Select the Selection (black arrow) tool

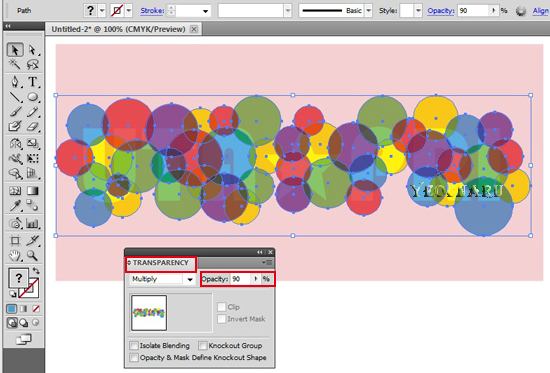[15, 50]
